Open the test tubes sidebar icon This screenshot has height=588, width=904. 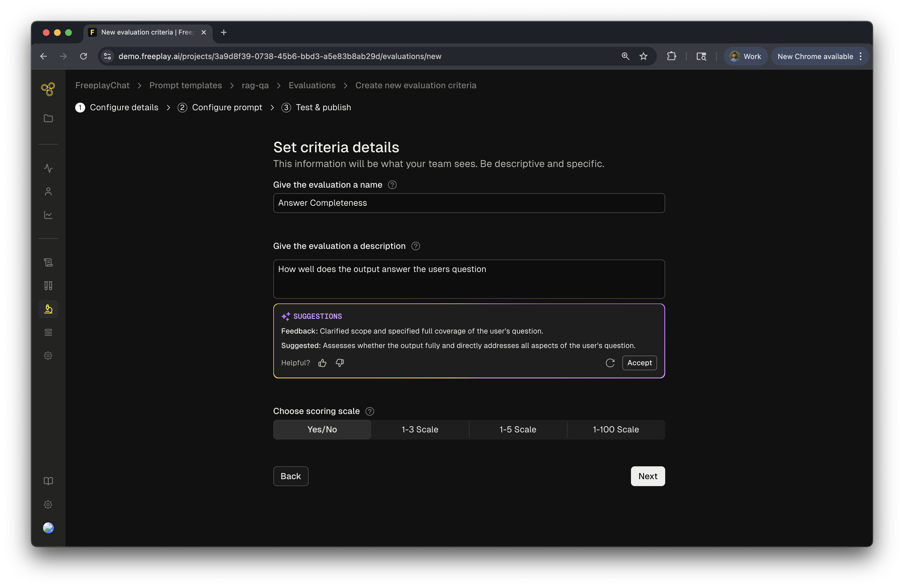[x=48, y=286]
